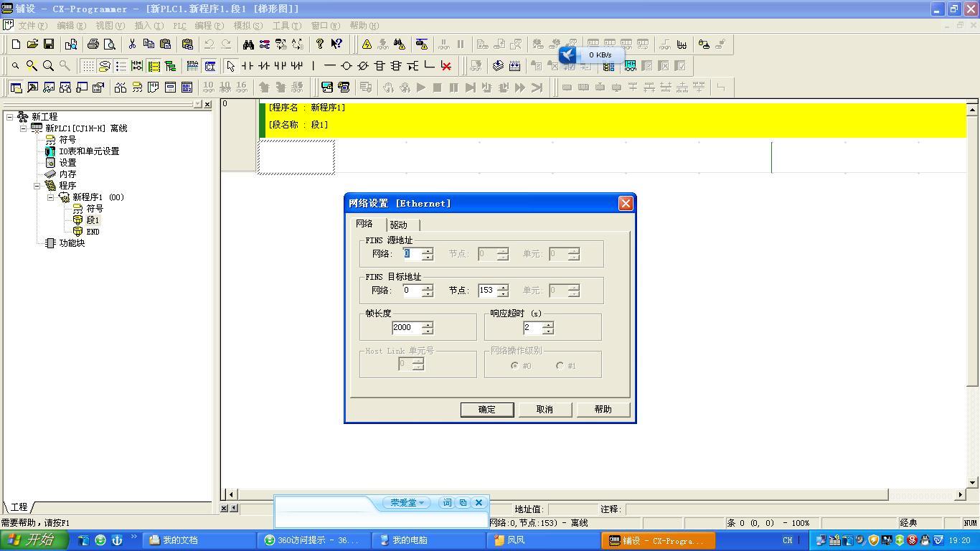
Task: Click the yellow warning compile icon
Action: 367,44
